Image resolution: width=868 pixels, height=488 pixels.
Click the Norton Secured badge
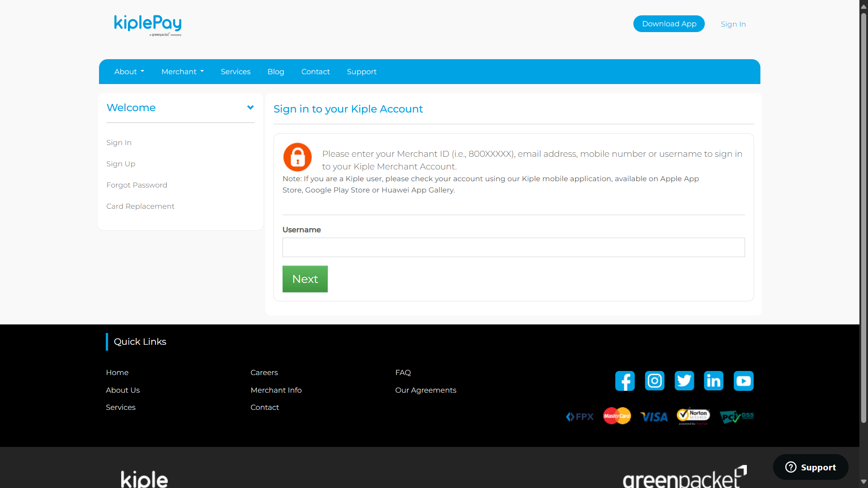pyautogui.click(x=693, y=416)
